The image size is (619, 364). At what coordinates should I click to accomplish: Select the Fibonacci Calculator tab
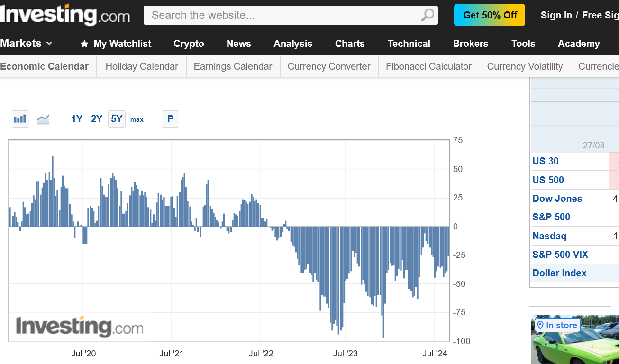428,66
